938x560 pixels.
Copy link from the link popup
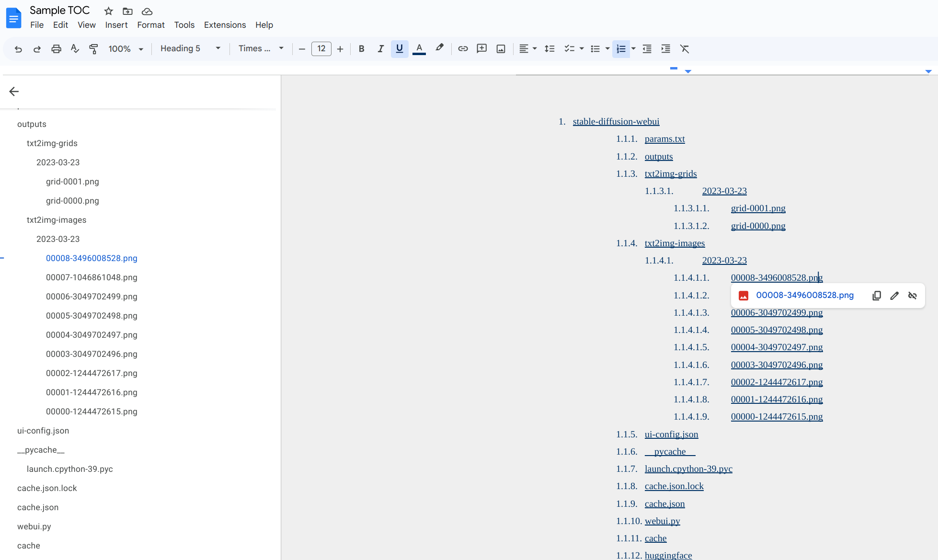pos(876,296)
